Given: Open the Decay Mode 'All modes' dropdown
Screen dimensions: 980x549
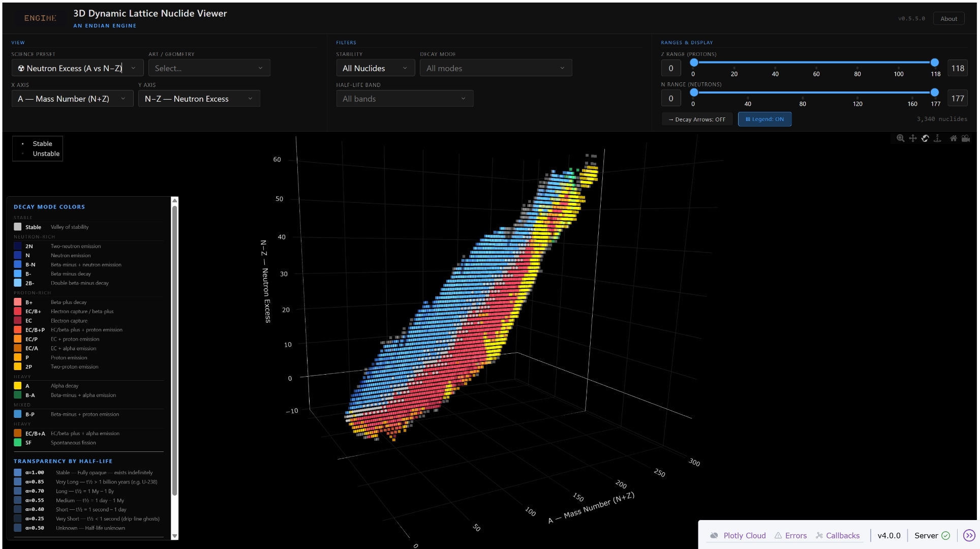Looking at the screenshot, I should pyautogui.click(x=496, y=68).
